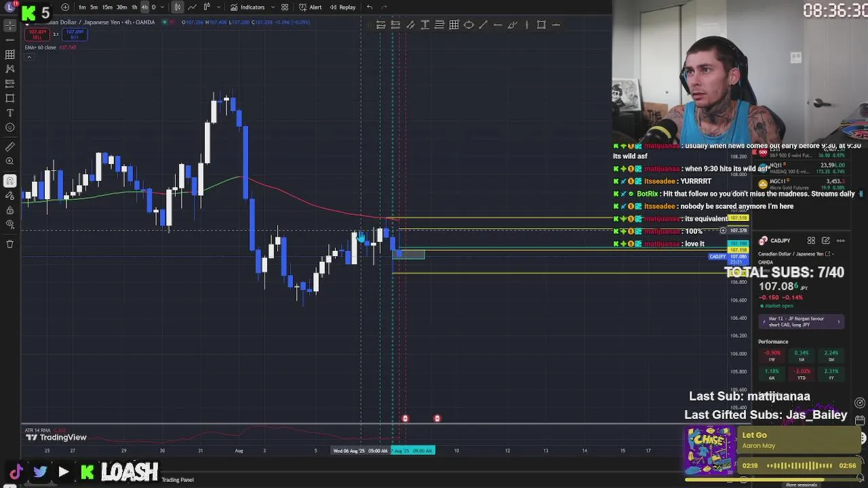Open the geometric shapes tool
This screenshot has width=868, height=488.
(9, 98)
